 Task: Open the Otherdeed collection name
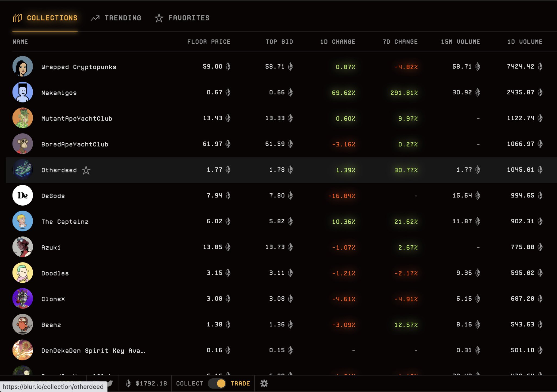click(59, 170)
